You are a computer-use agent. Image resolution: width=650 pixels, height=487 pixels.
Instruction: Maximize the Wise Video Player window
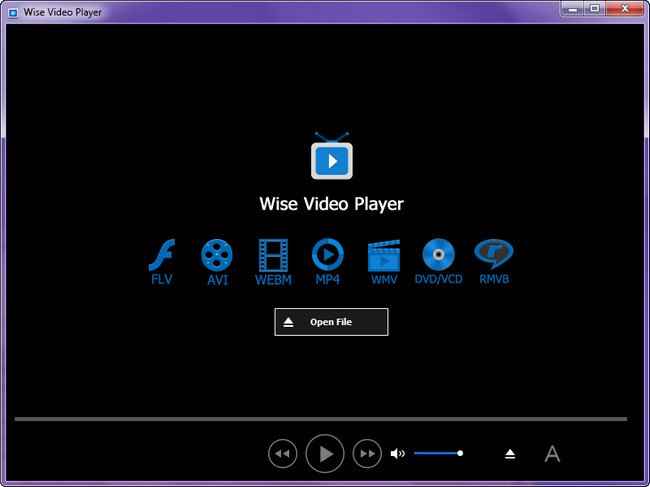pos(595,9)
